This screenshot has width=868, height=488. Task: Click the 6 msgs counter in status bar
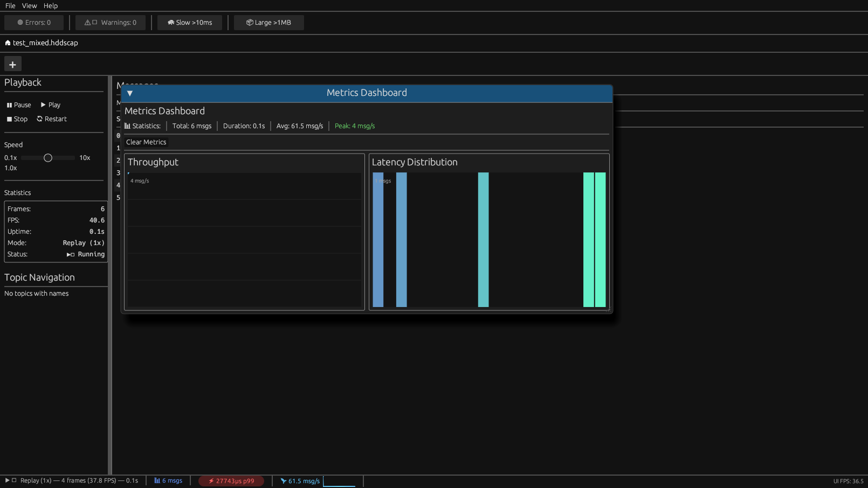click(168, 480)
